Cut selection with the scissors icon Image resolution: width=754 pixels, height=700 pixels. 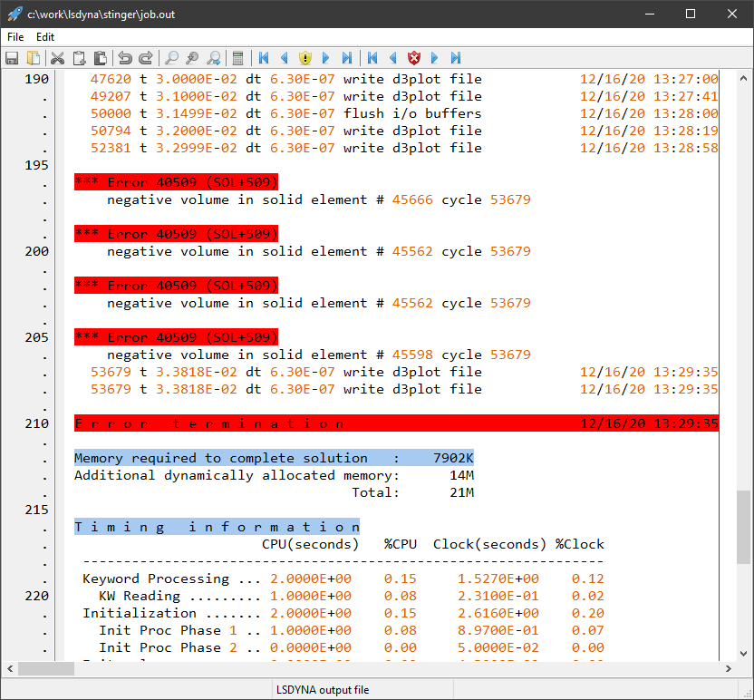pyautogui.click(x=58, y=58)
